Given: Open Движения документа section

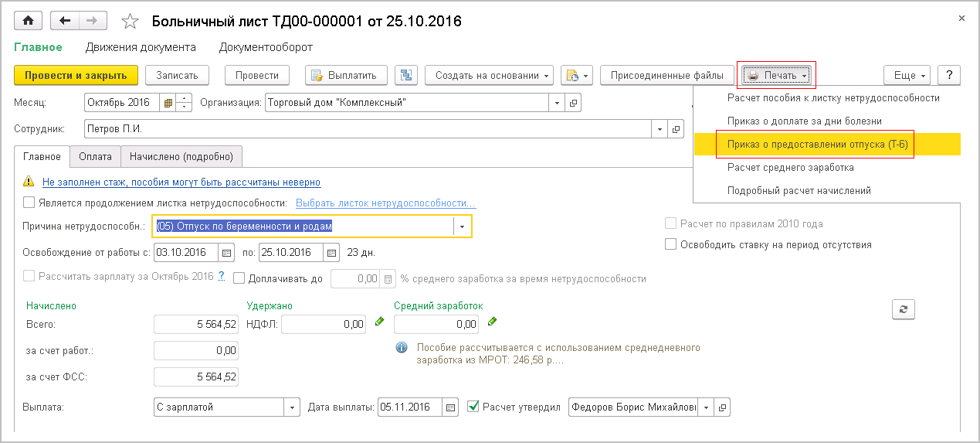Looking at the screenshot, I should 141,47.
